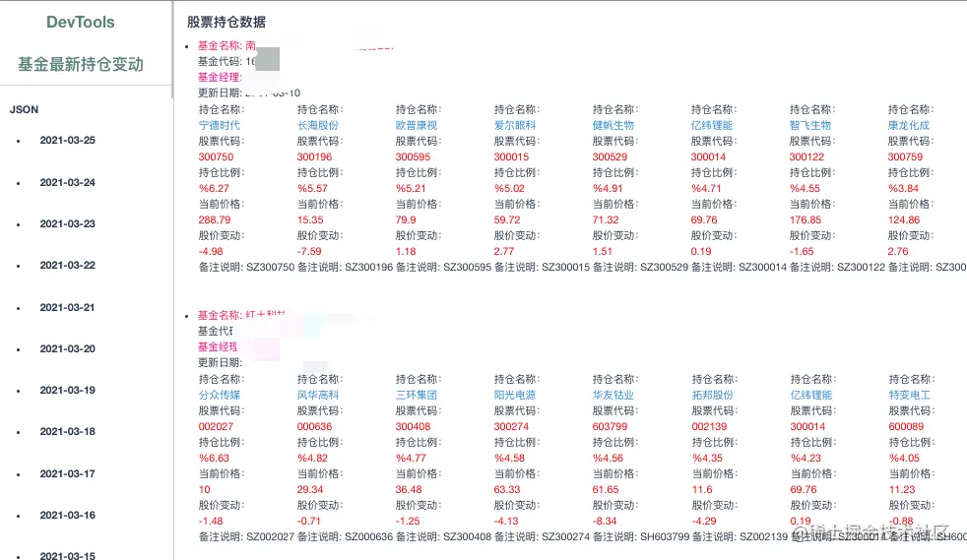Open stock link 分众传媒
This screenshot has width=967, height=560.
pos(220,395)
